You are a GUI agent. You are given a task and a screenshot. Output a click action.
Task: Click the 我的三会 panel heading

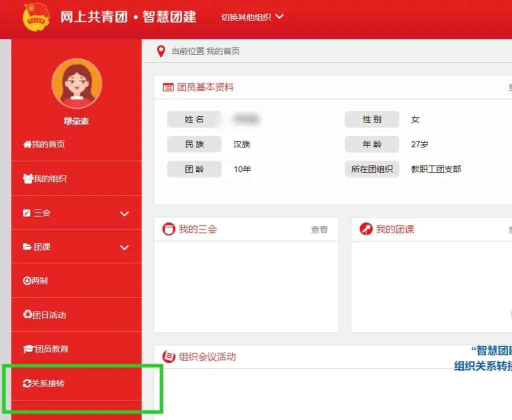[x=198, y=229]
